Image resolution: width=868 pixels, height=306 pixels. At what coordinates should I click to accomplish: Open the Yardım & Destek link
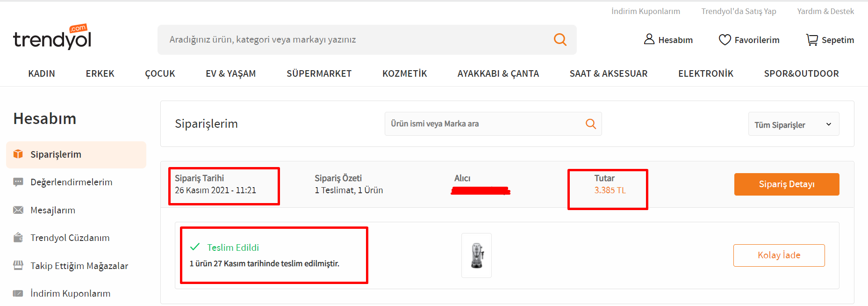[825, 11]
